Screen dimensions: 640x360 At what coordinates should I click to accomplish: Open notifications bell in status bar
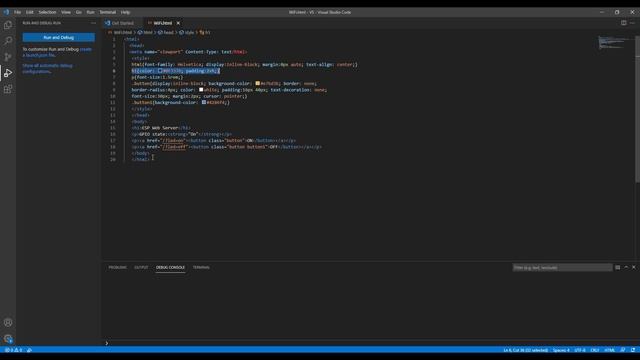tap(633, 350)
